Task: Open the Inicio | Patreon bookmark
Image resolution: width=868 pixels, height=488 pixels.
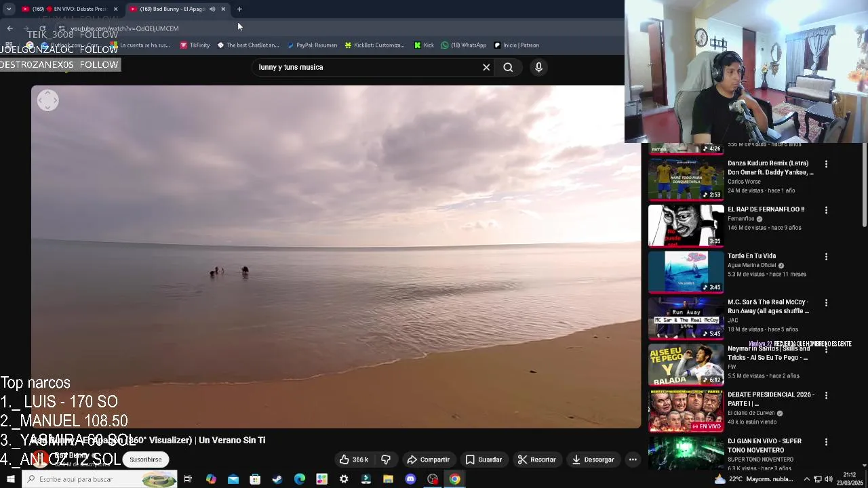Action: [516, 45]
